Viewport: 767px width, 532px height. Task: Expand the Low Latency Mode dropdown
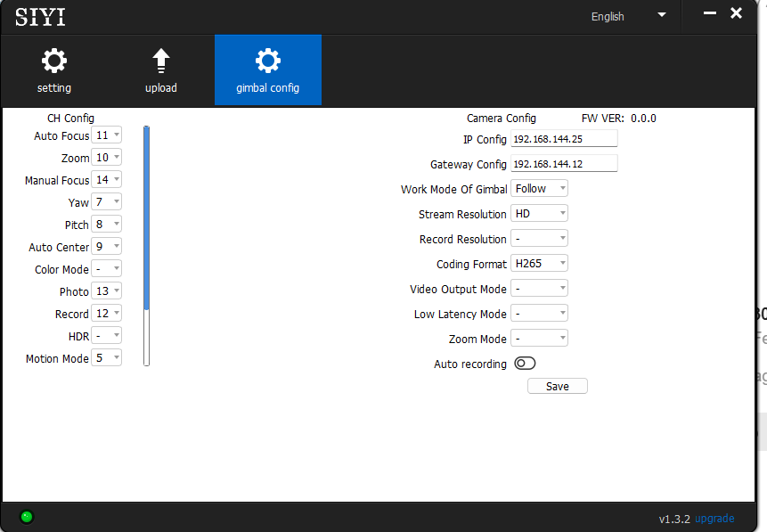(x=539, y=313)
